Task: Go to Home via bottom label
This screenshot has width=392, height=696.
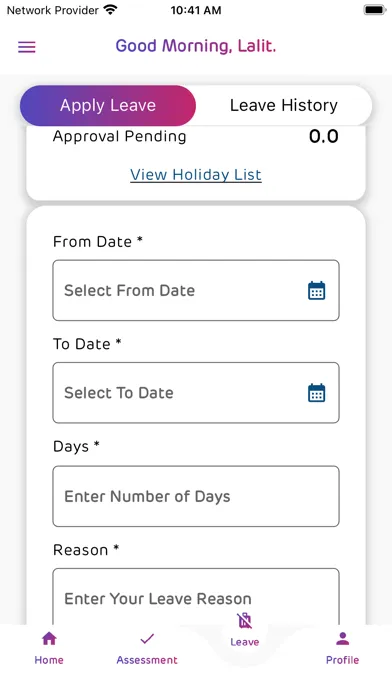Action: (49, 660)
